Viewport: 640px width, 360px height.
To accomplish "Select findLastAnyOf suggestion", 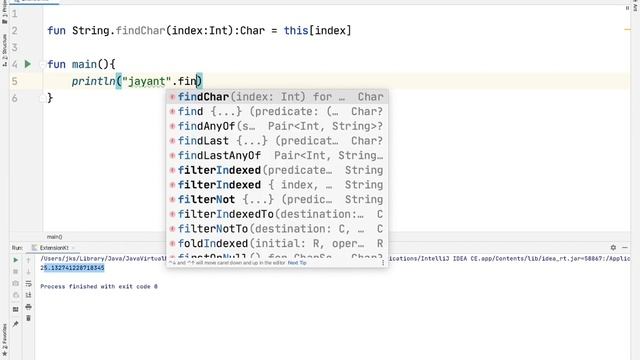I will [277, 156].
